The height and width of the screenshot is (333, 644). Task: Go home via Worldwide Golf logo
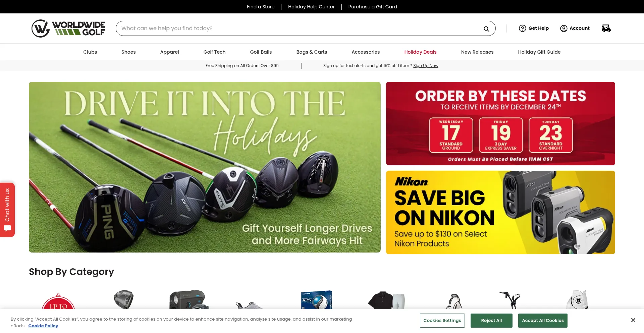coord(68,29)
